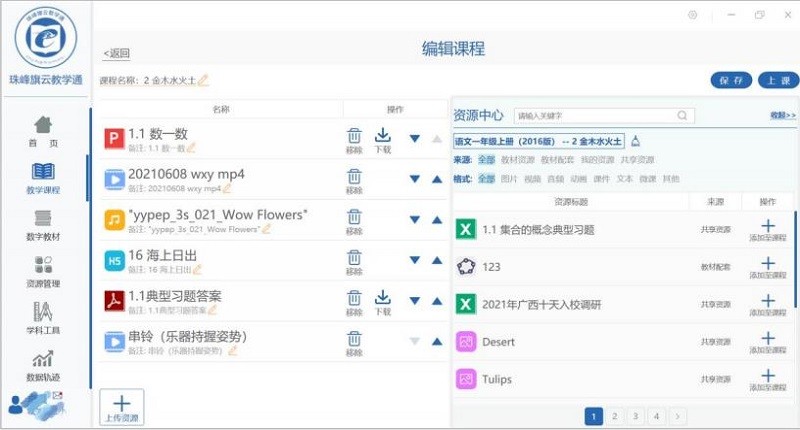Go to page 3 of resources
Screen dimensions: 800x430
(x=635, y=416)
